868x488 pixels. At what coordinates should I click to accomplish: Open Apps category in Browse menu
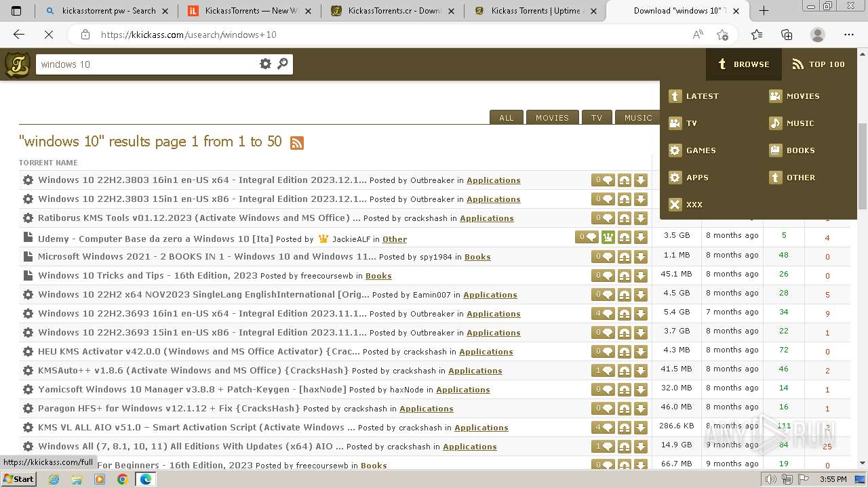coord(688,178)
